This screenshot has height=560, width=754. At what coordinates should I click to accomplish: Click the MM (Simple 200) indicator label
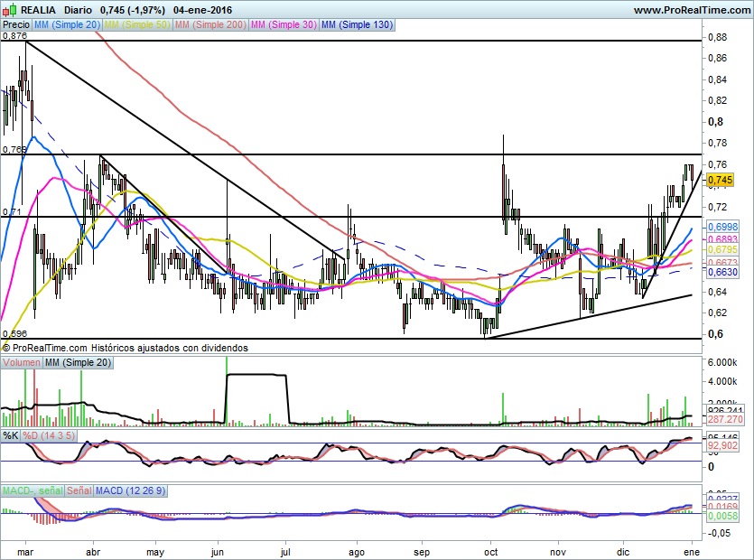tap(209, 25)
